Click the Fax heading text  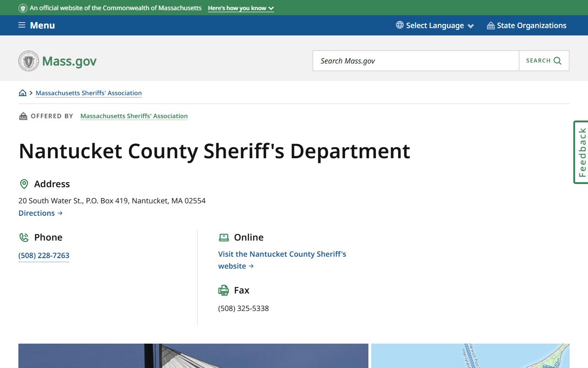(x=242, y=290)
